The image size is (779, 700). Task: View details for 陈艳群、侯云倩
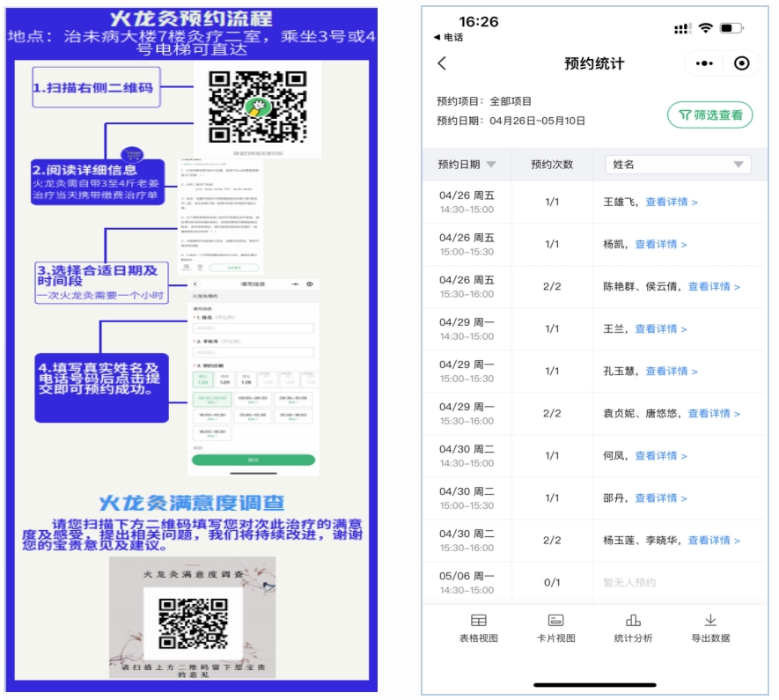coord(713,287)
